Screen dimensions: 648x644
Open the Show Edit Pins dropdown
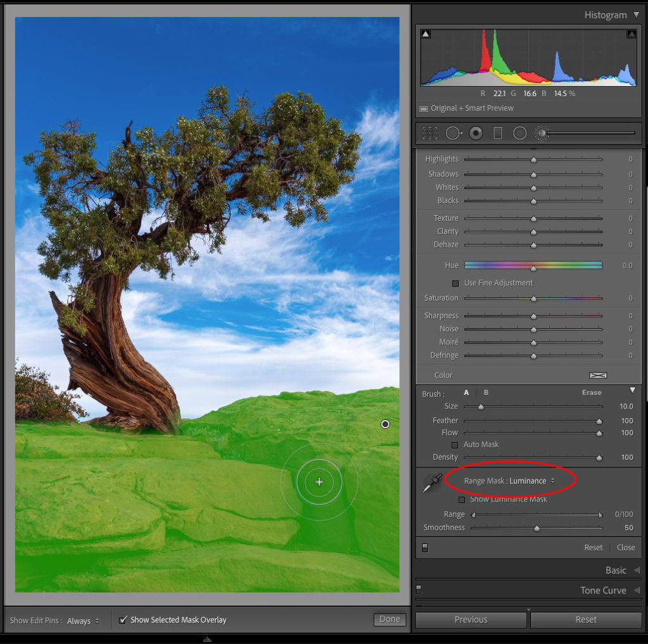coord(83,621)
